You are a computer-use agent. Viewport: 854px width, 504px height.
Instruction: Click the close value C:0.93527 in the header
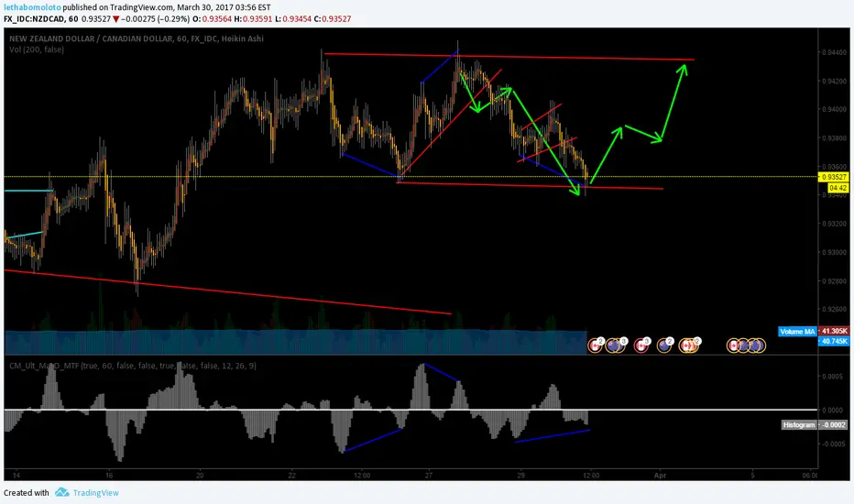point(333,19)
